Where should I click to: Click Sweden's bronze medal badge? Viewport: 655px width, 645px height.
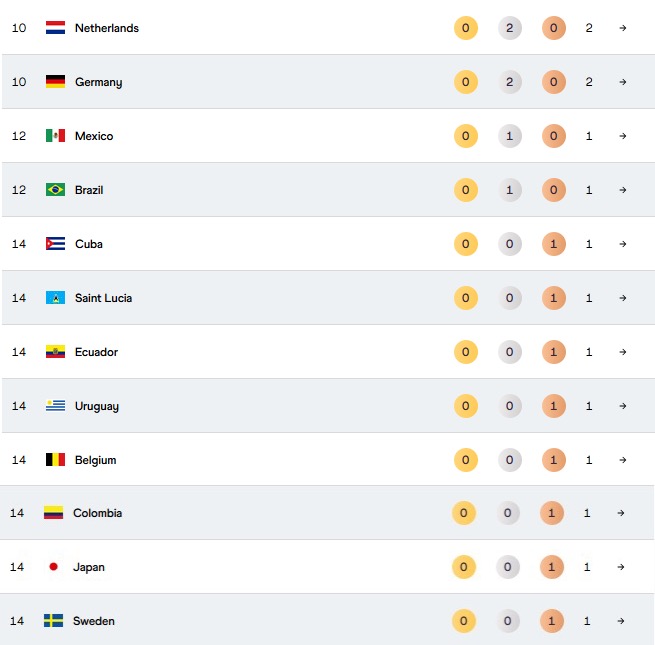tap(552, 621)
